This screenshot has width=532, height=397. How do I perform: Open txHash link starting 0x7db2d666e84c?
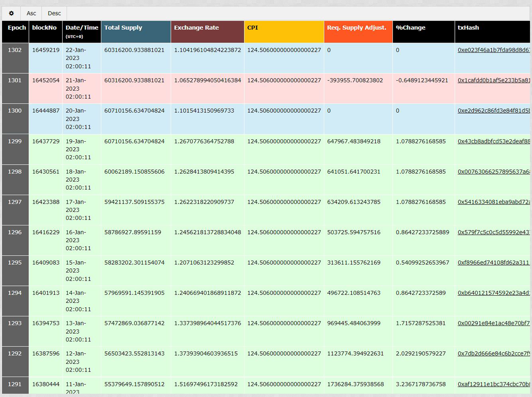click(494, 353)
